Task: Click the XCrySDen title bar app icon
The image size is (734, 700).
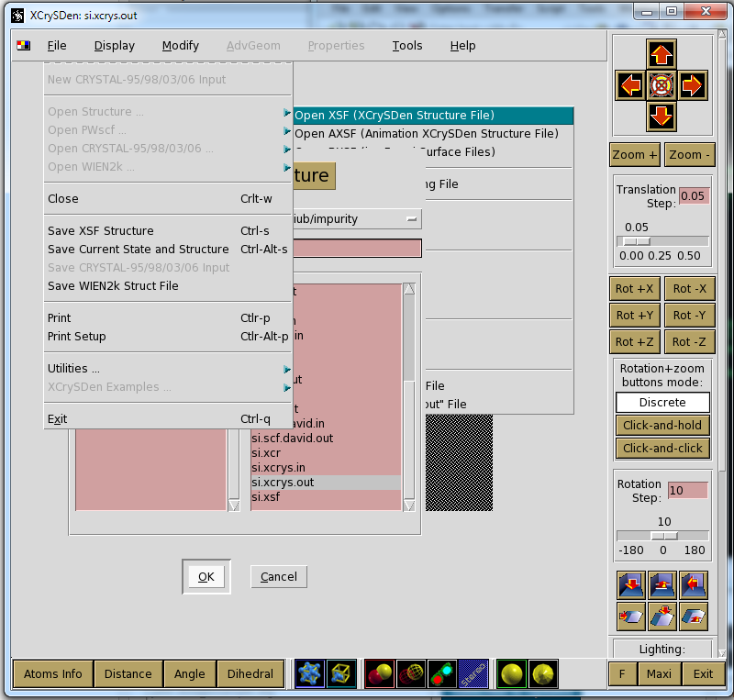Action: click(x=17, y=16)
